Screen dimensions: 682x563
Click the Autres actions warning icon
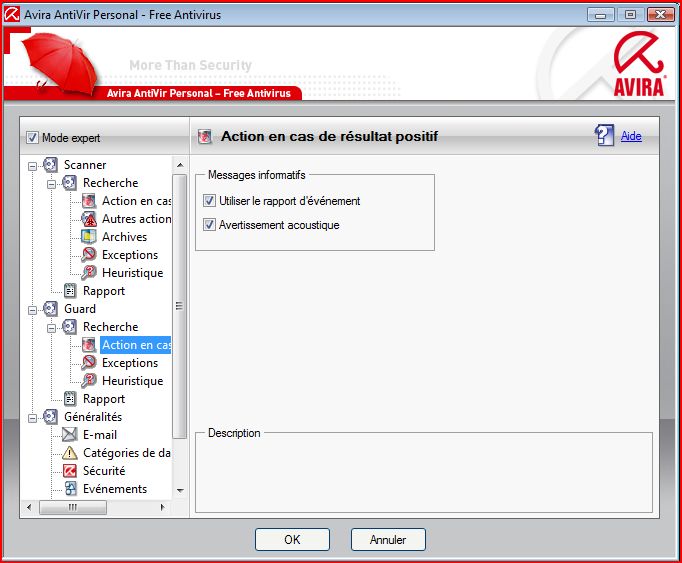[x=88, y=219]
